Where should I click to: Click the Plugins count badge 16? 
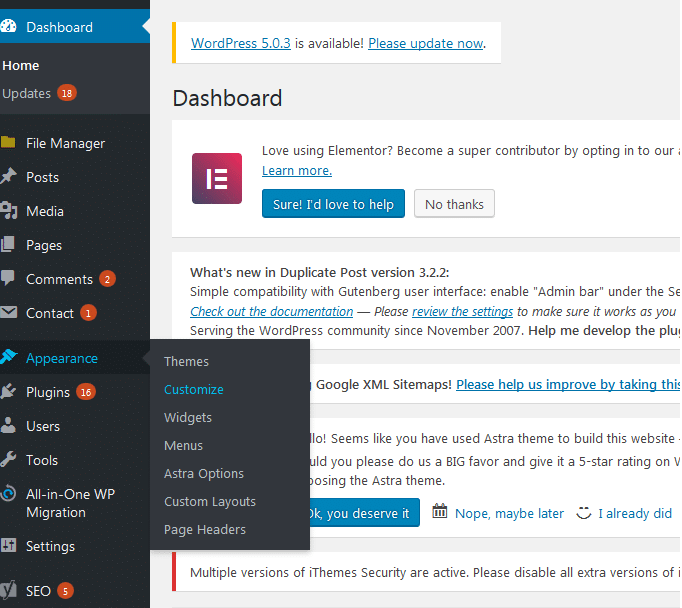pos(86,392)
